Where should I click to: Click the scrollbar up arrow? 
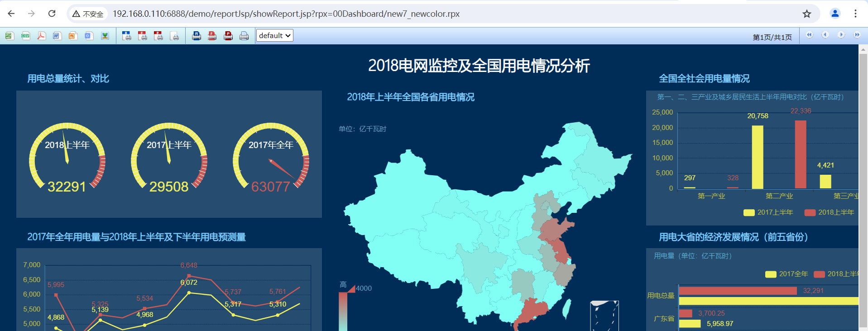pos(863,49)
